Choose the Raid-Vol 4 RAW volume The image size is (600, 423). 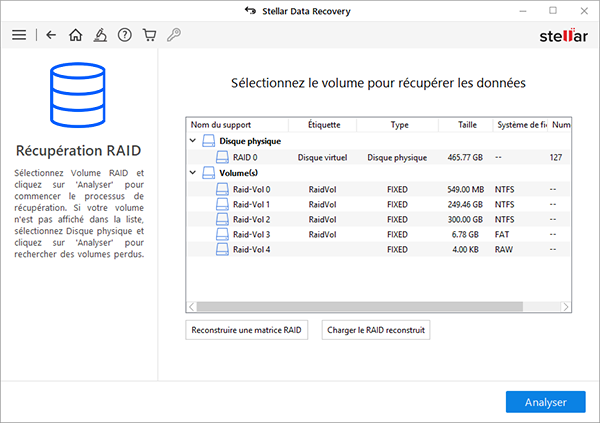pyautogui.click(x=378, y=250)
